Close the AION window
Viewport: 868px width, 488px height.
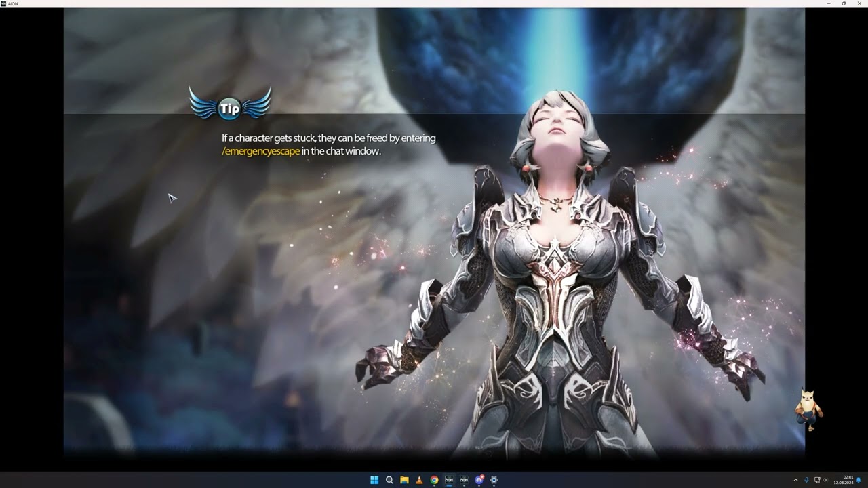pos(859,3)
